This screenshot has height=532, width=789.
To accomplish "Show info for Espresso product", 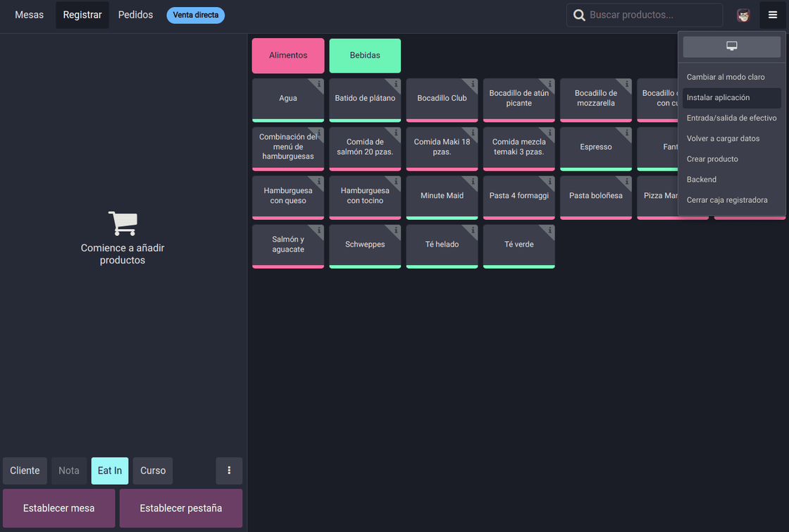I will point(627,133).
